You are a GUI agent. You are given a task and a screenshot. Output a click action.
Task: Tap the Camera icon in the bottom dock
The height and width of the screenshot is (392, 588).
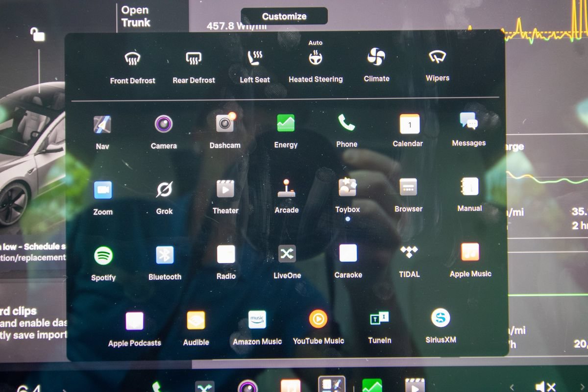click(248, 387)
